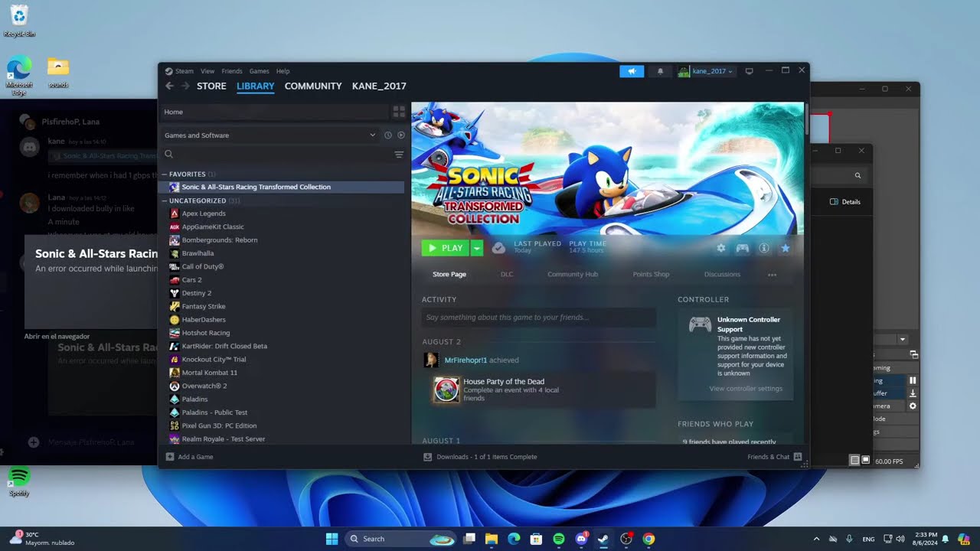Open Google Chrome from the taskbar
This screenshot has width=980, height=551.
coord(648,539)
